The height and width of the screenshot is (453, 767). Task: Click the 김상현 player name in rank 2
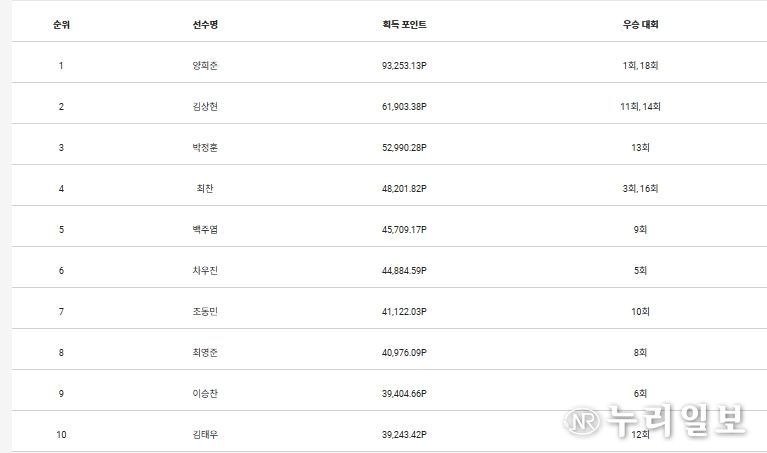point(205,106)
